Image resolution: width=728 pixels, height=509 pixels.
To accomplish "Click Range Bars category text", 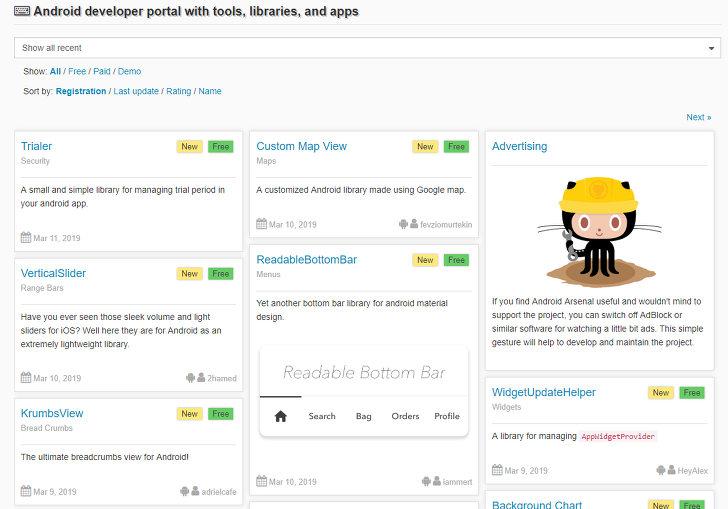I will point(42,288).
